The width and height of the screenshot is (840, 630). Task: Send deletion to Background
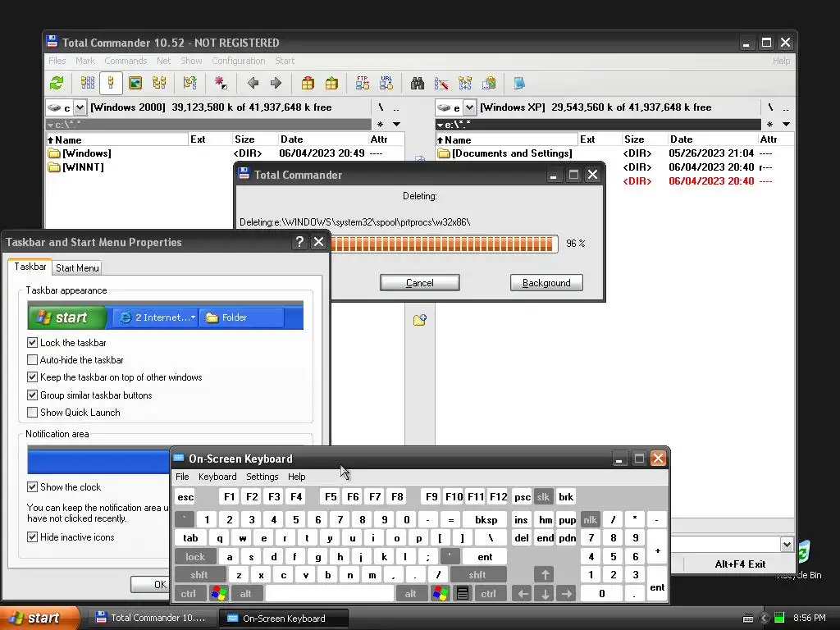click(x=546, y=283)
